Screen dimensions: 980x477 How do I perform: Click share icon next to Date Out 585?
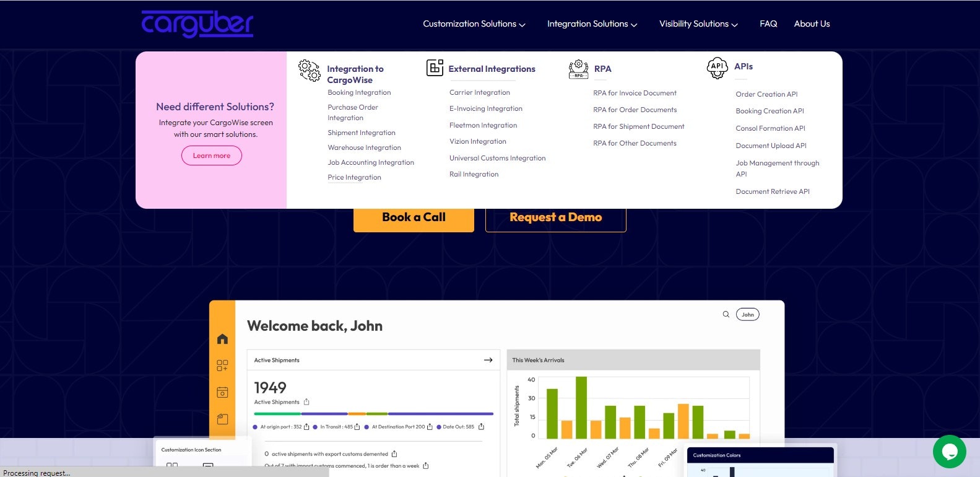point(481,426)
